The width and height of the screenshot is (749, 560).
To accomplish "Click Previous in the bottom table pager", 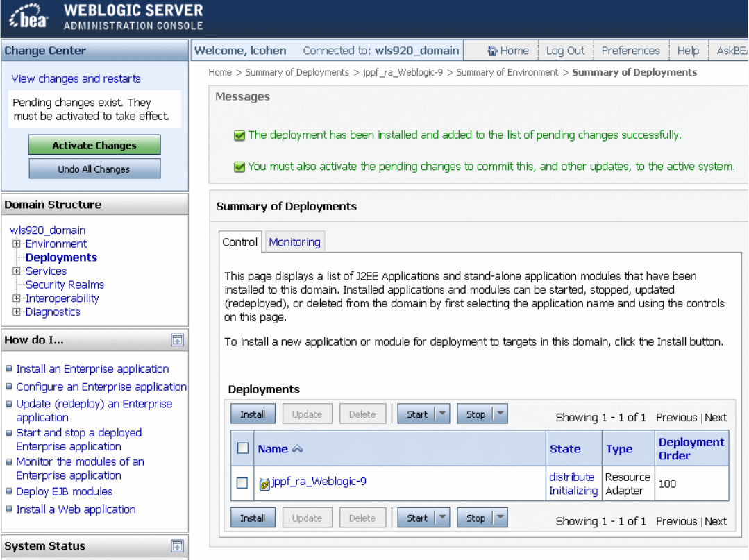I will 676,521.
